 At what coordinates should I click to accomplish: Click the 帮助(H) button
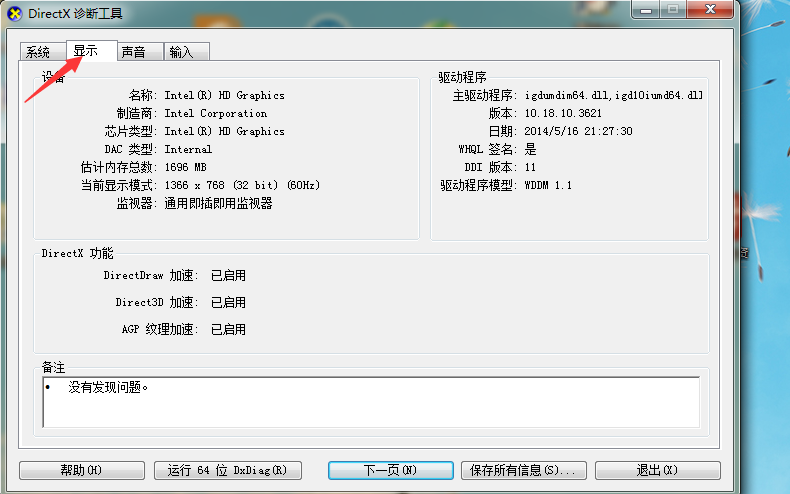coord(82,470)
